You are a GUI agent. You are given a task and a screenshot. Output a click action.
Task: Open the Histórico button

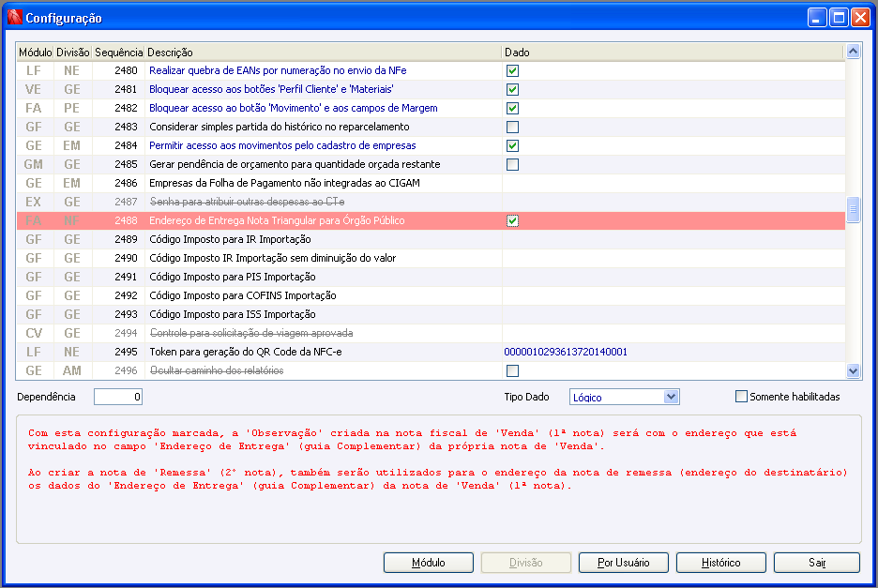point(720,563)
